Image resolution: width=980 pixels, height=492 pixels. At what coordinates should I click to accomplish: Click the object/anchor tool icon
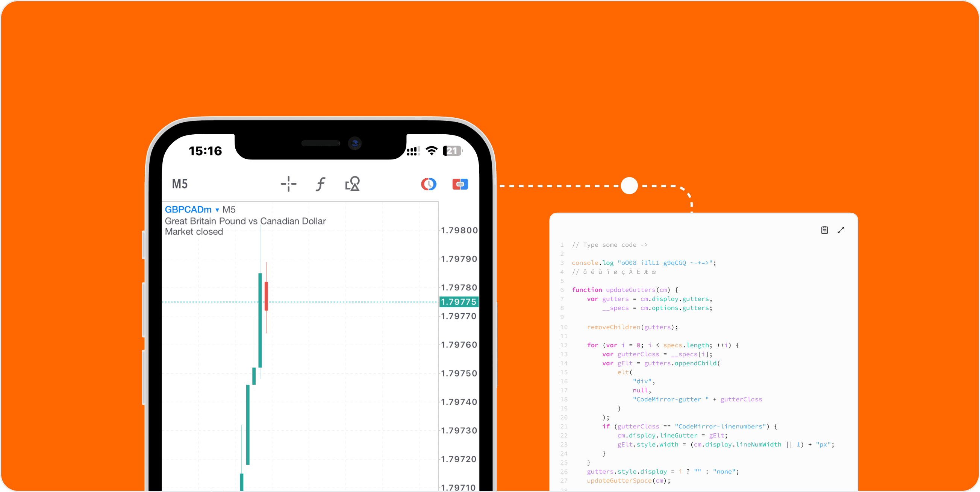352,184
